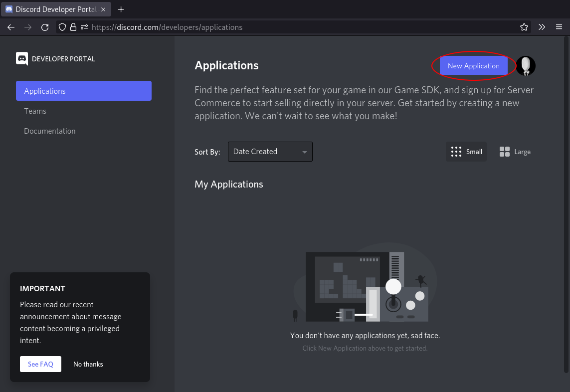
Task: Open the Date Created sort dropdown
Action: point(270,152)
